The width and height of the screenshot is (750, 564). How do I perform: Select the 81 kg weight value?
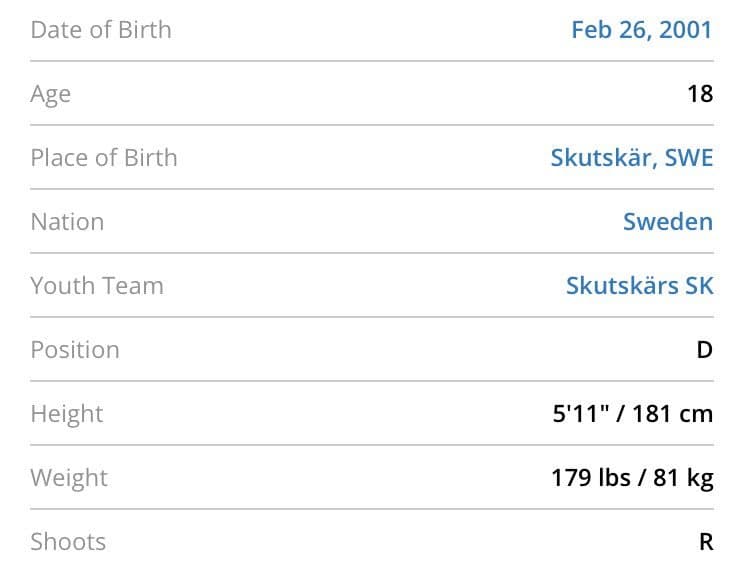pos(683,478)
